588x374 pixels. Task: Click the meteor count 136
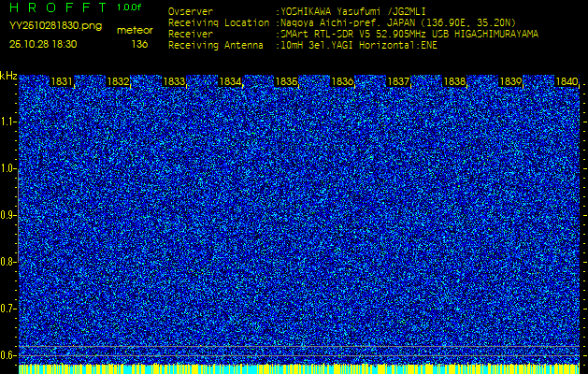coord(139,44)
